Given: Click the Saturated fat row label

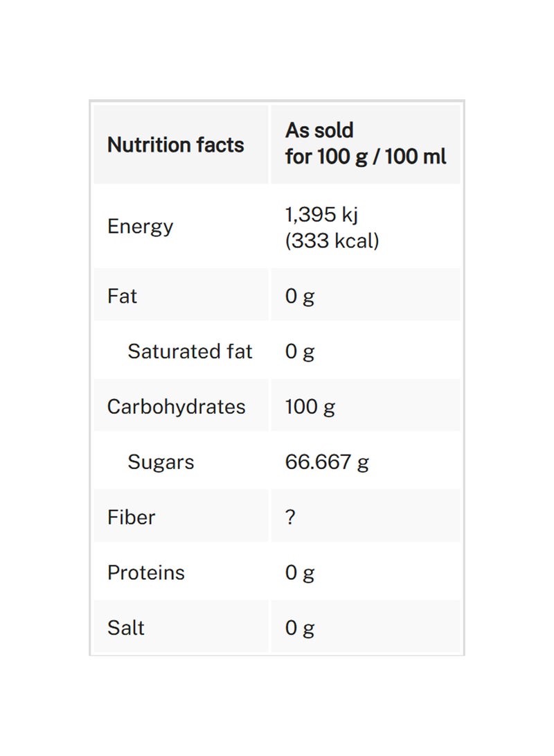Looking at the screenshot, I should [x=190, y=351].
